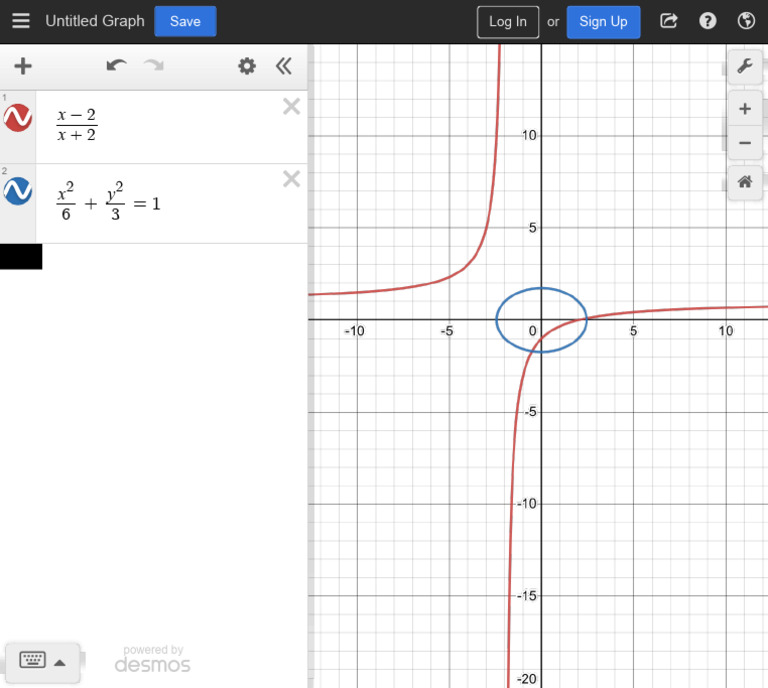The image size is (768, 688).
Task: Delete the ellipse equation expression
Action: pyautogui.click(x=291, y=179)
